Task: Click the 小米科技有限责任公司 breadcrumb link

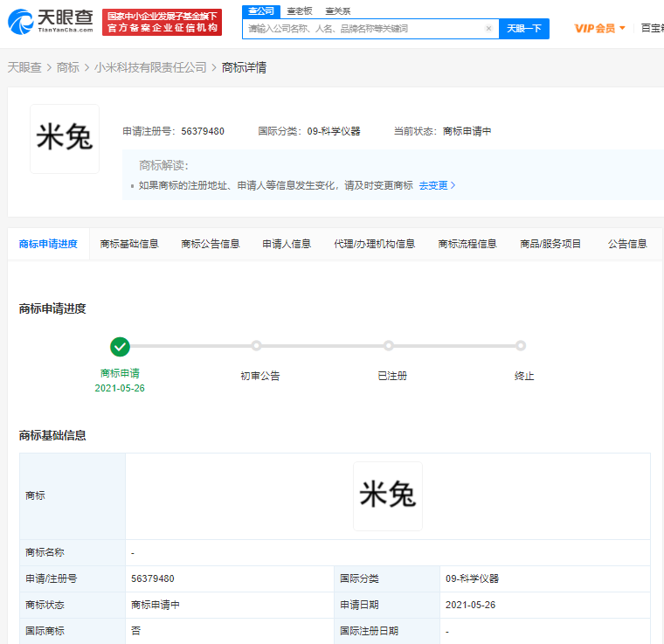Action: pyautogui.click(x=150, y=67)
